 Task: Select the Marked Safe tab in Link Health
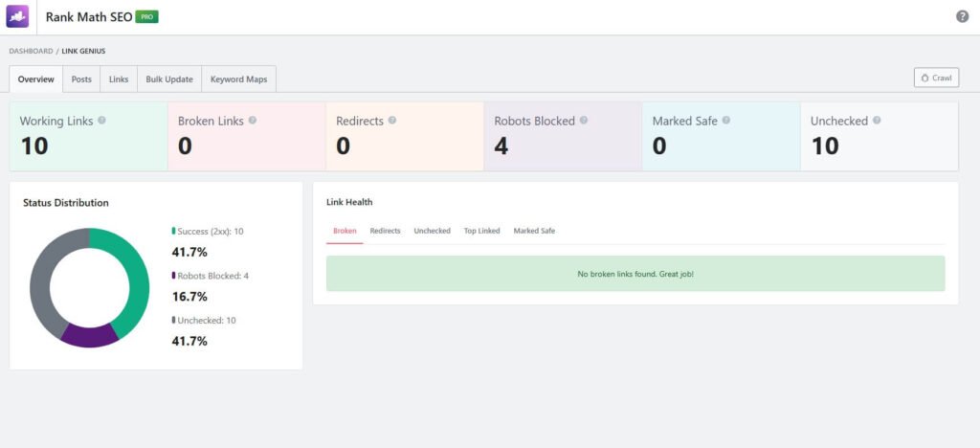click(534, 231)
